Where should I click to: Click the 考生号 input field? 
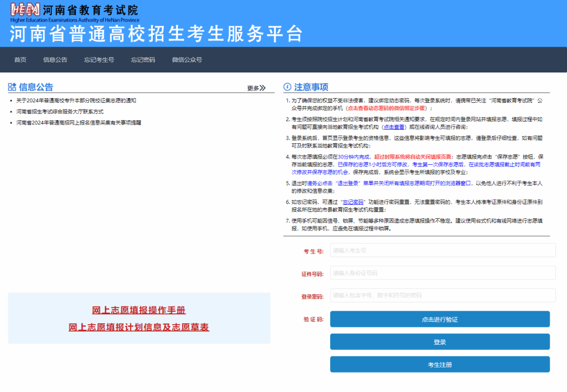point(443,250)
